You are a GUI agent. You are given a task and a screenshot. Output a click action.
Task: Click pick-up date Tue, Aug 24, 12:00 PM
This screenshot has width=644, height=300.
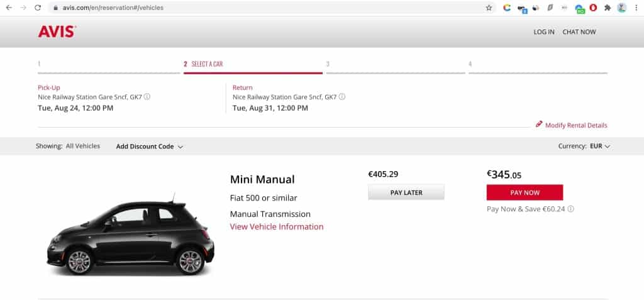pyautogui.click(x=75, y=108)
